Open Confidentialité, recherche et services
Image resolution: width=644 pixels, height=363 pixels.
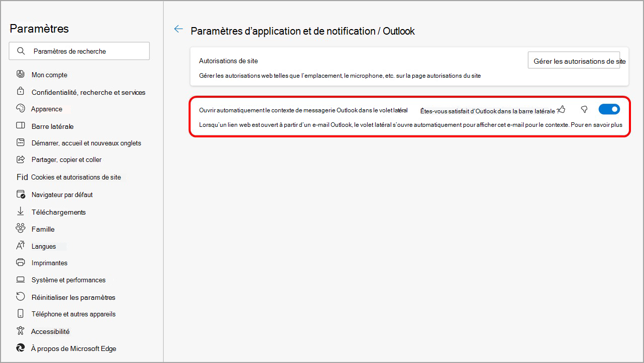(88, 92)
